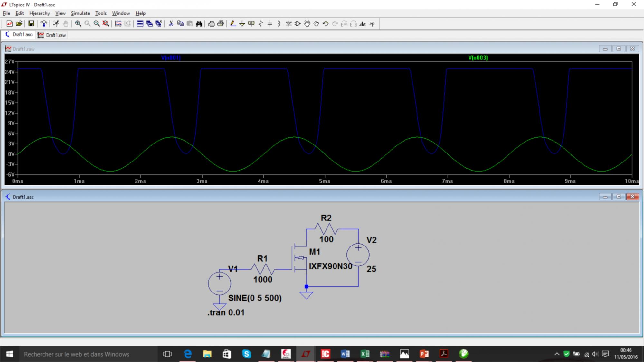Open the SPICE directive .op tool
644x362 pixels.
(x=372, y=23)
